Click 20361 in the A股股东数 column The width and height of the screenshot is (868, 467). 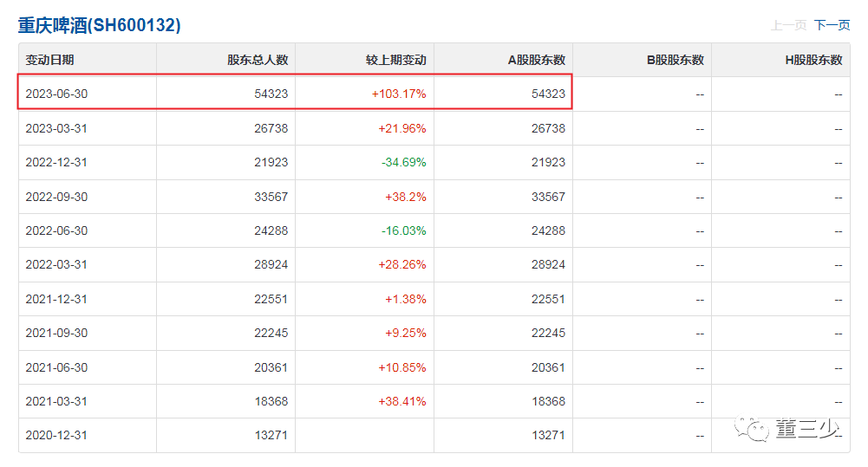(x=549, y=367)
